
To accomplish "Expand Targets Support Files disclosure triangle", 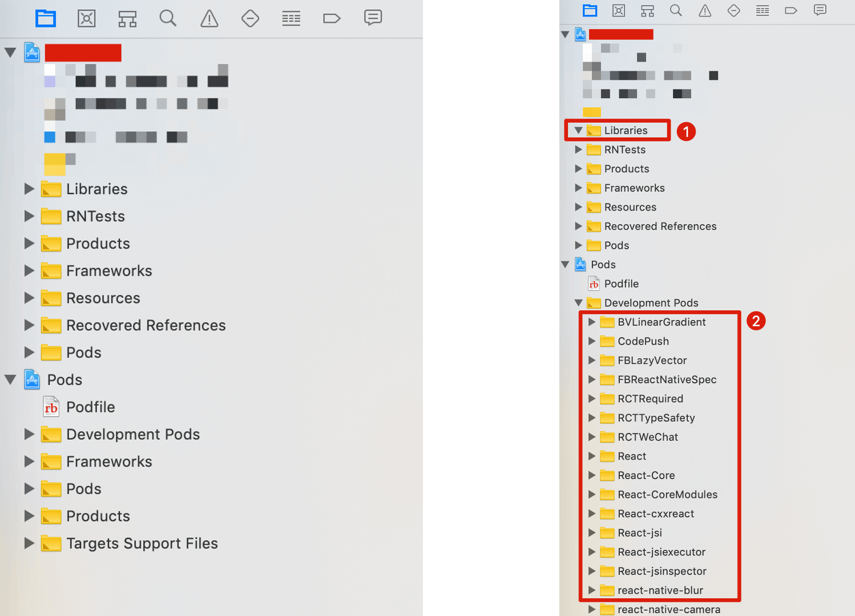I will 29,543.
